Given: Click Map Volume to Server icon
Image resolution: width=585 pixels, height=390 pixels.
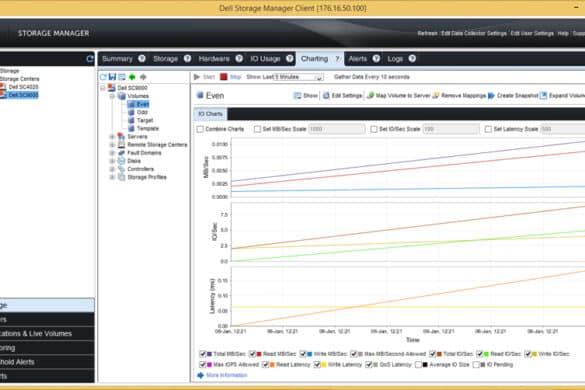Looking at the screenshot, I should click(x=370, y=96).
